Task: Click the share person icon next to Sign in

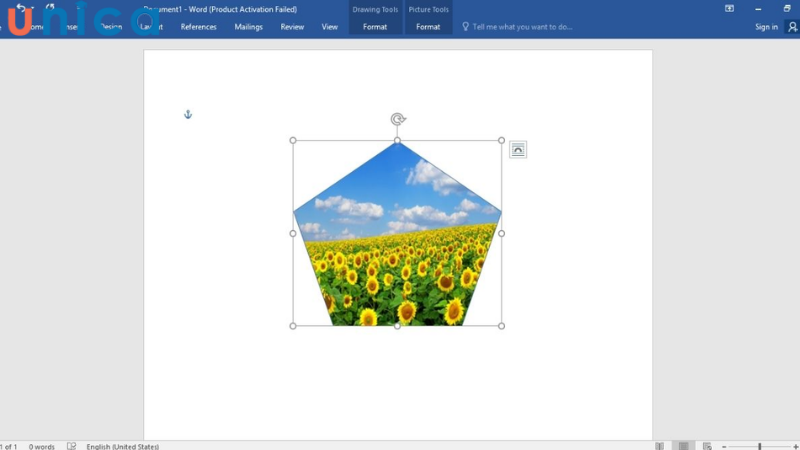Action: 792,27
